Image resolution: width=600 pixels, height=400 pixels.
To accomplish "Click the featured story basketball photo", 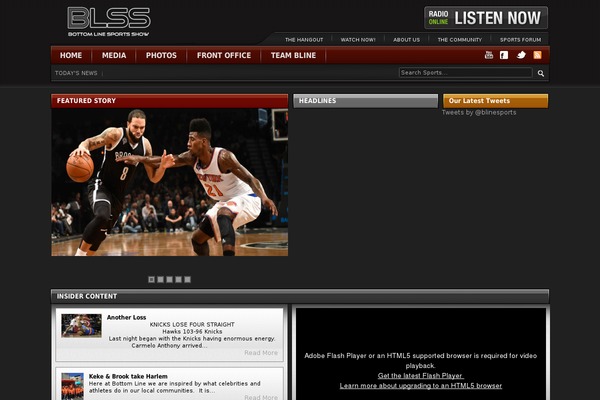I will (170, 182).
